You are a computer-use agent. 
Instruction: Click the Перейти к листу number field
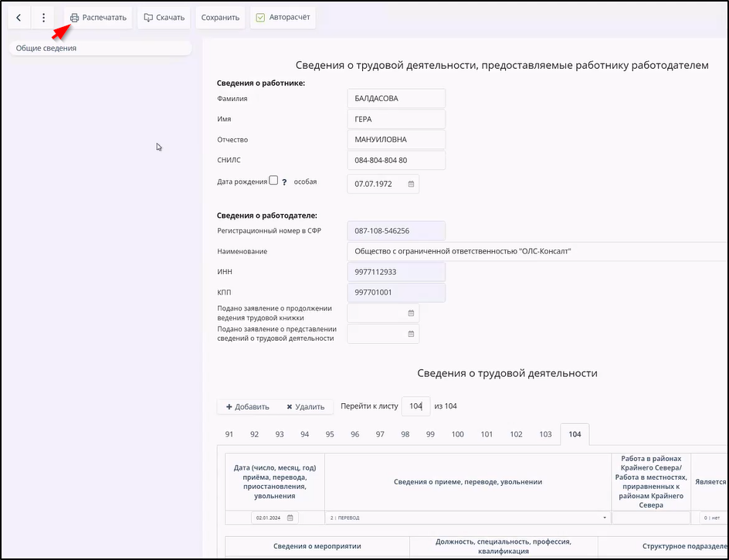415,406
